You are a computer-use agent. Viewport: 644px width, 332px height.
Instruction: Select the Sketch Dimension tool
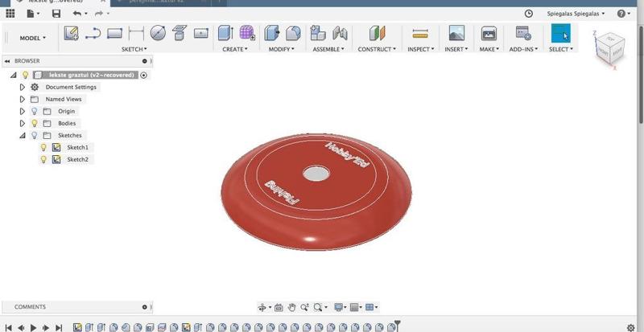[136, 33]
